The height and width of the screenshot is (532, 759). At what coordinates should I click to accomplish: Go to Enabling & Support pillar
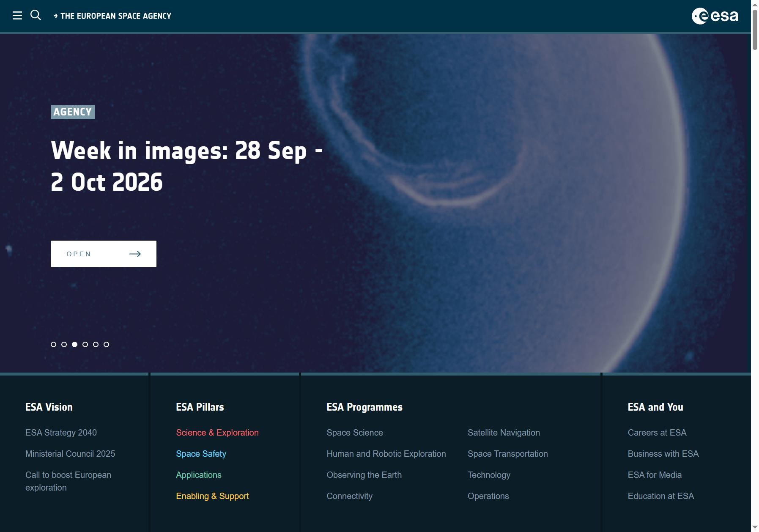coord(212,496)
